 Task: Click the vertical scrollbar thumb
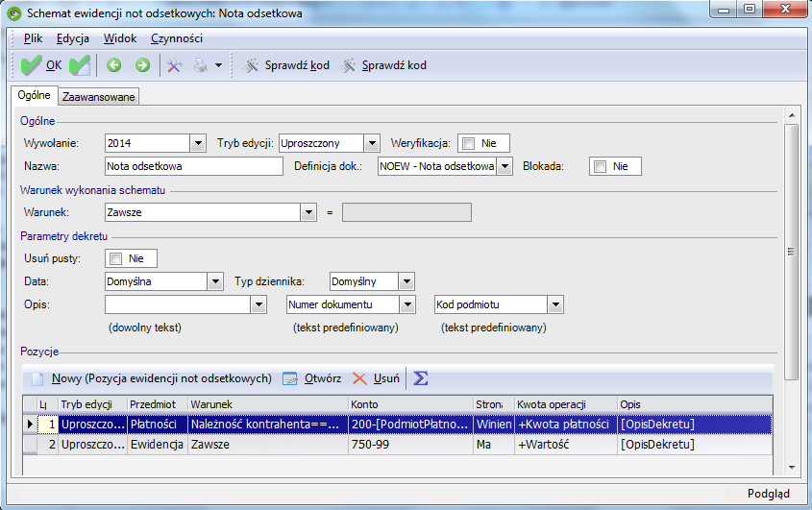tap(791, 252)
